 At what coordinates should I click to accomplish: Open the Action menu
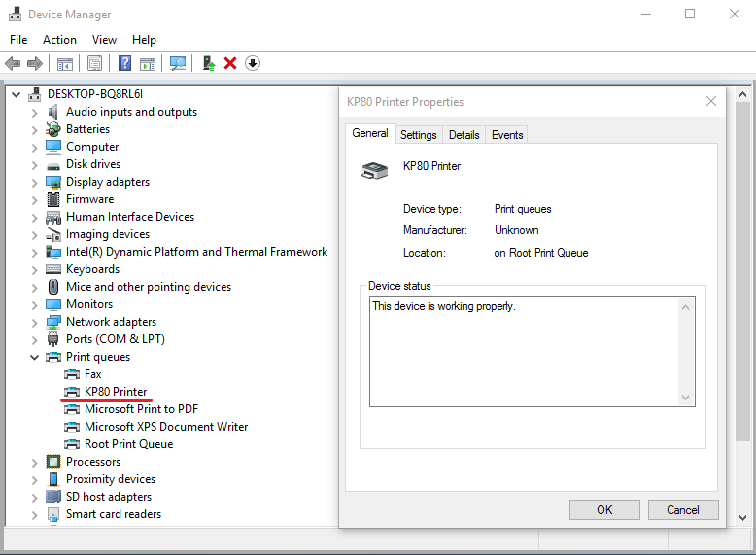pyautogui.click(x=59, y=40)
